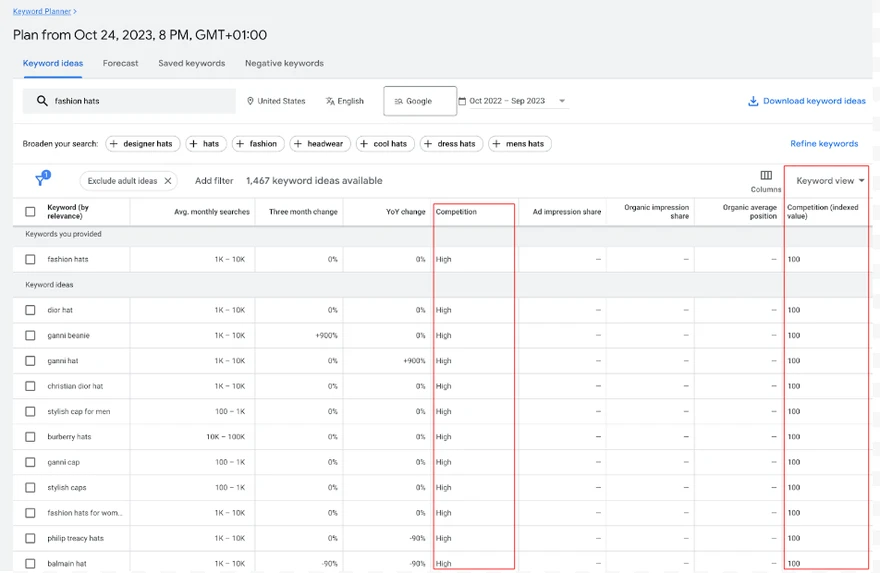Tick the checkbox for dior hat
880x573 pixels.
coord(30,310)
